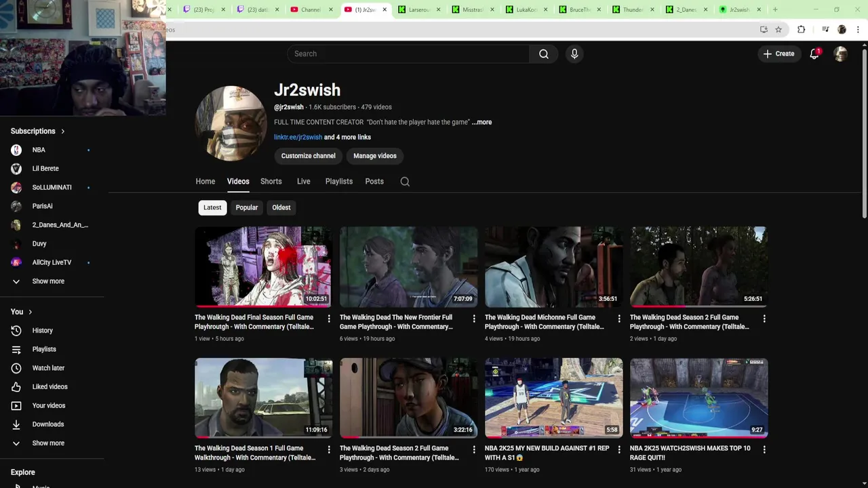
Task: Switch to the Live tab
Action: pyautogui.click(x=304, y=182)
